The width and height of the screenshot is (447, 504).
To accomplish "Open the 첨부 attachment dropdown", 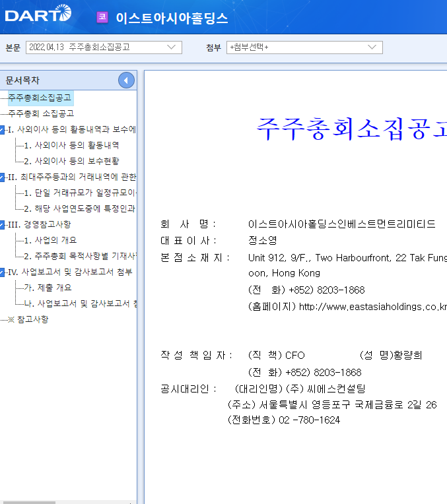I will (304, 47).
